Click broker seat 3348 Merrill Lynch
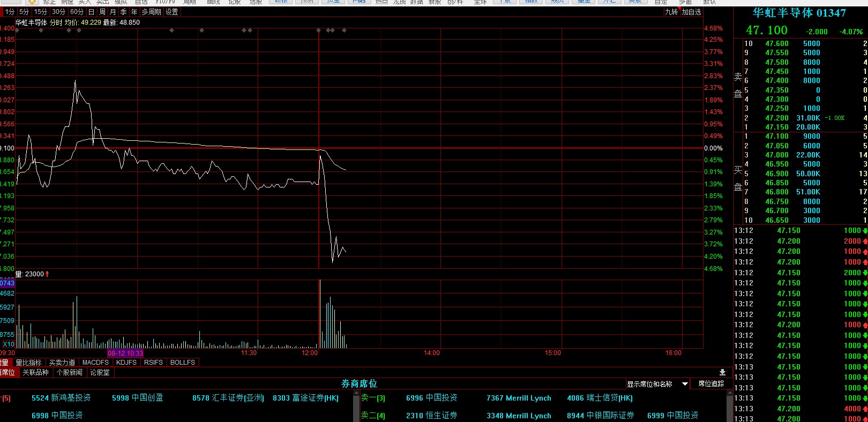 point(519,415)
